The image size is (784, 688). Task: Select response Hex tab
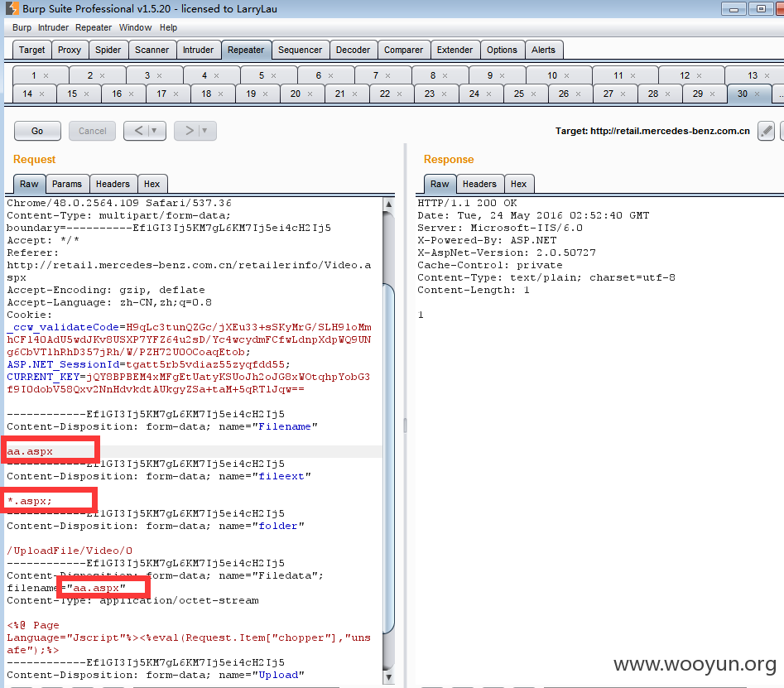pos(518,184)
